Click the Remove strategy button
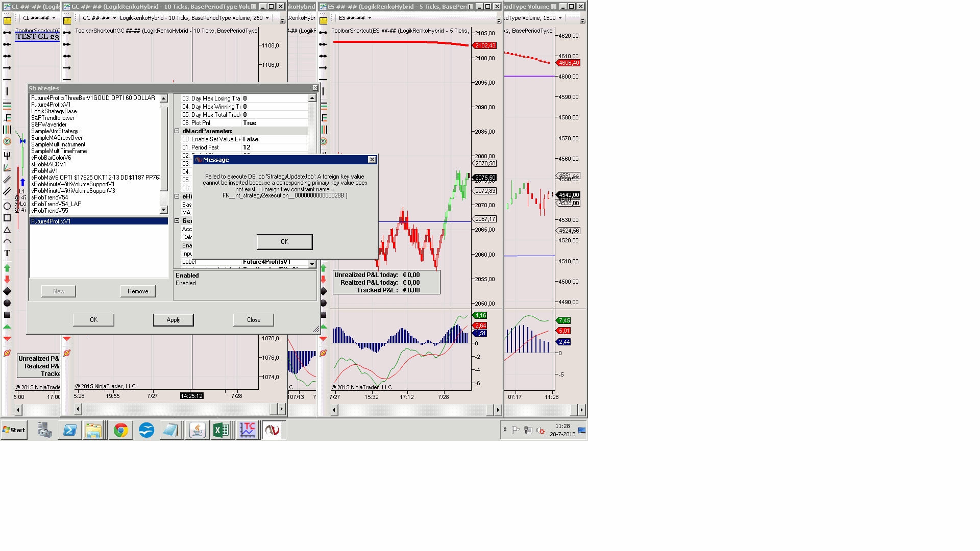The height and width of the screenshot is (551, 980). (138, 291)
